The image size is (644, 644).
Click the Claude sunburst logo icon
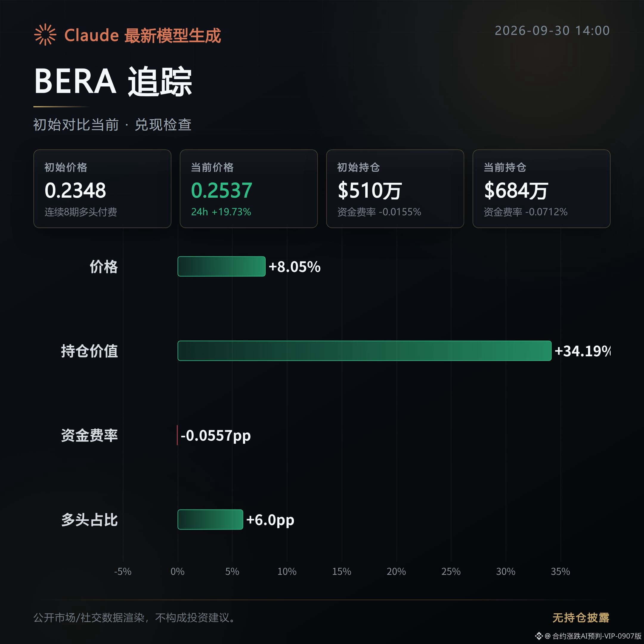pos(45,35)
